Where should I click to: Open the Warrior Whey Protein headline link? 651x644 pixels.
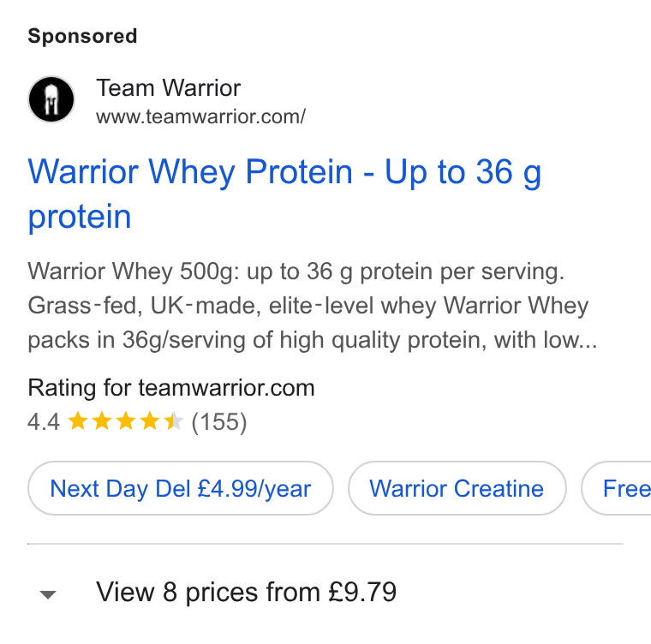pos(284,194)
